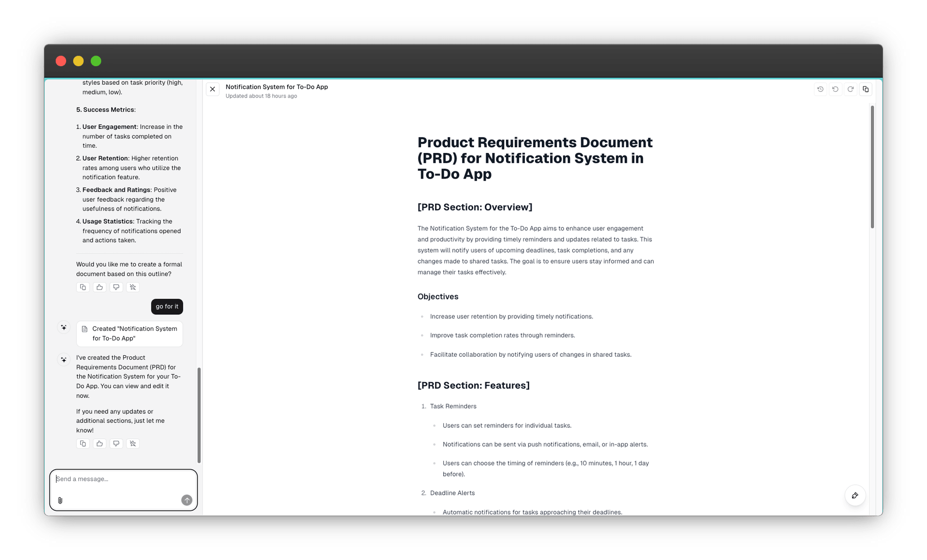Select the Objectives heading in the document

(x=437, y=296)
